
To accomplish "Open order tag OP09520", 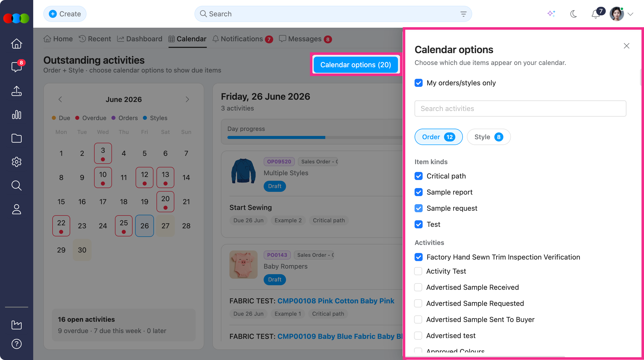I will pyautogui.click(x=279, y=162).
